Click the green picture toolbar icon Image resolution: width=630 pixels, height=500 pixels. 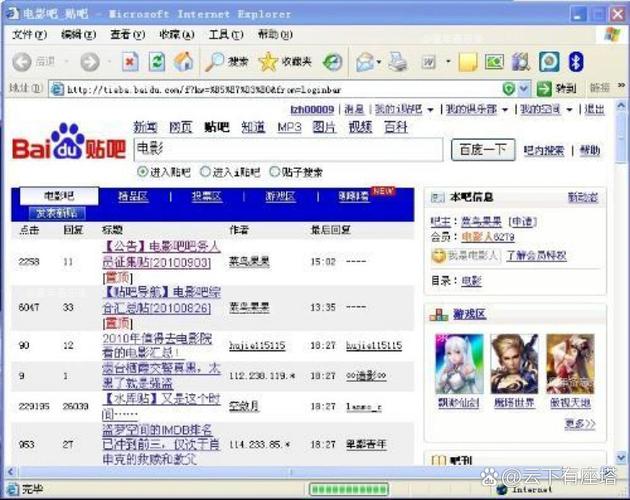pos(494,62)
